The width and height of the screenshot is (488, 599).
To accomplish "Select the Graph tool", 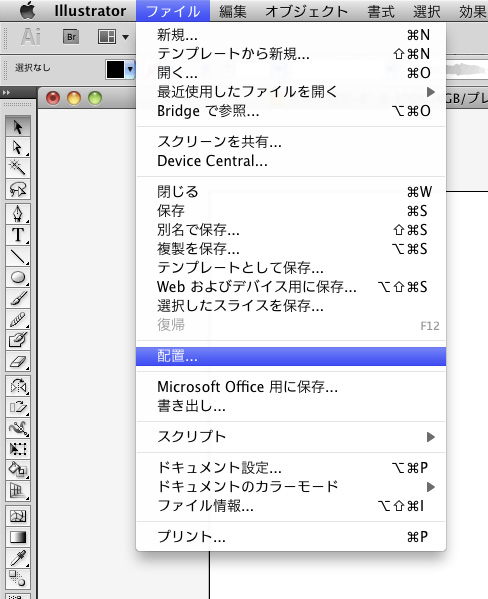I will click(18, 491).
